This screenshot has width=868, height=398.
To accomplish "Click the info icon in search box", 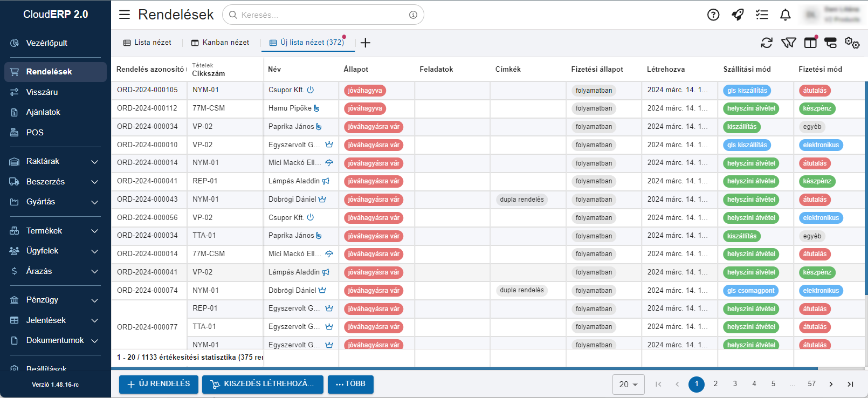I will tap(413, 15).
